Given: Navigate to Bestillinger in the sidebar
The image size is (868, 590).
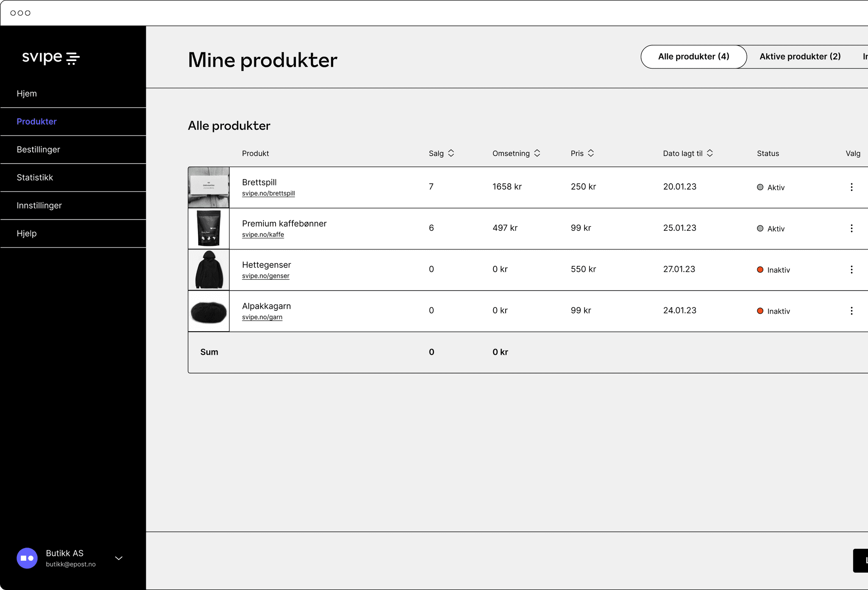Looking at the screenshot, I should point(38,149).
